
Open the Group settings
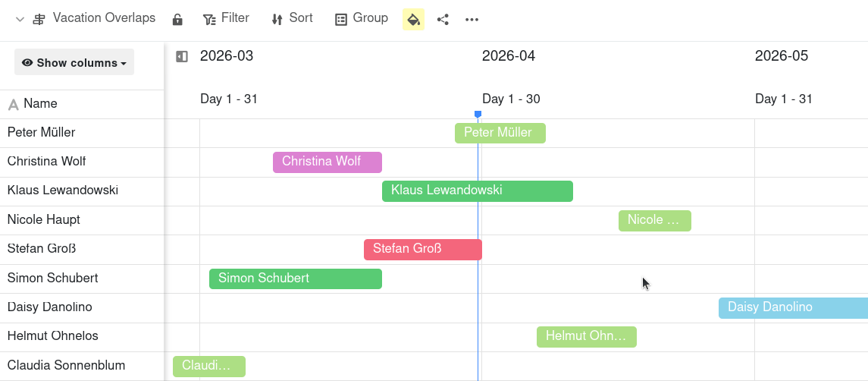click(362, 19)
